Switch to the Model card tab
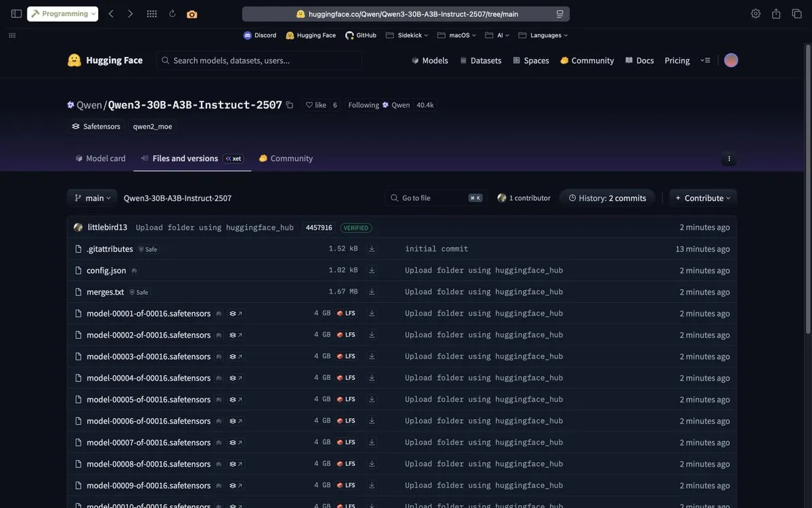 [99, 158]
